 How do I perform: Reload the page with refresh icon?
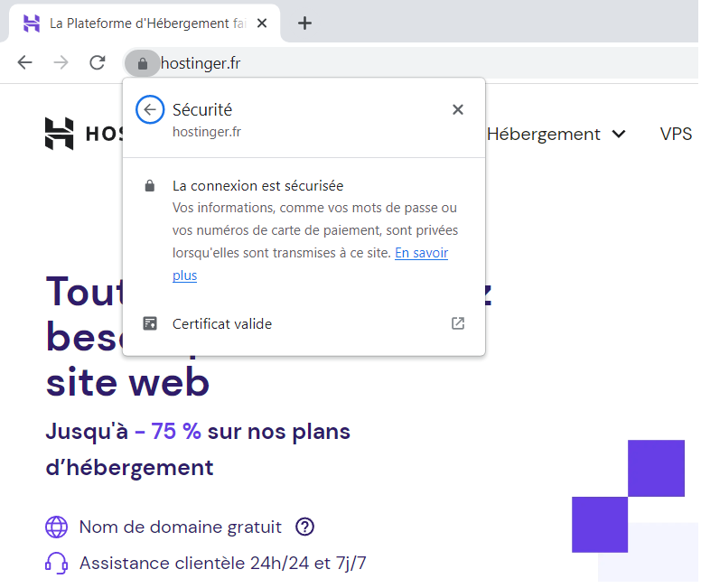coord(97,62)
